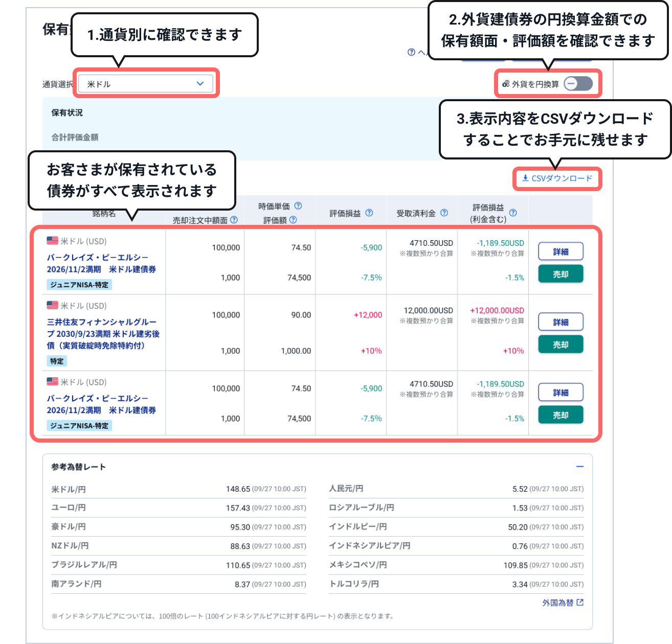Click the NZドル/円 rate 88.63
Viewport: 672px width, 644px height.
coord(240,546)
